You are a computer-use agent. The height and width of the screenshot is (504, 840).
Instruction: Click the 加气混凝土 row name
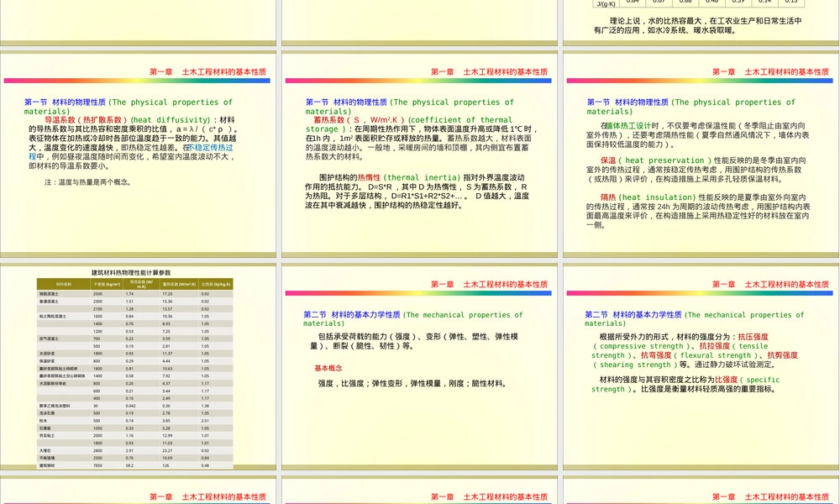50,339
